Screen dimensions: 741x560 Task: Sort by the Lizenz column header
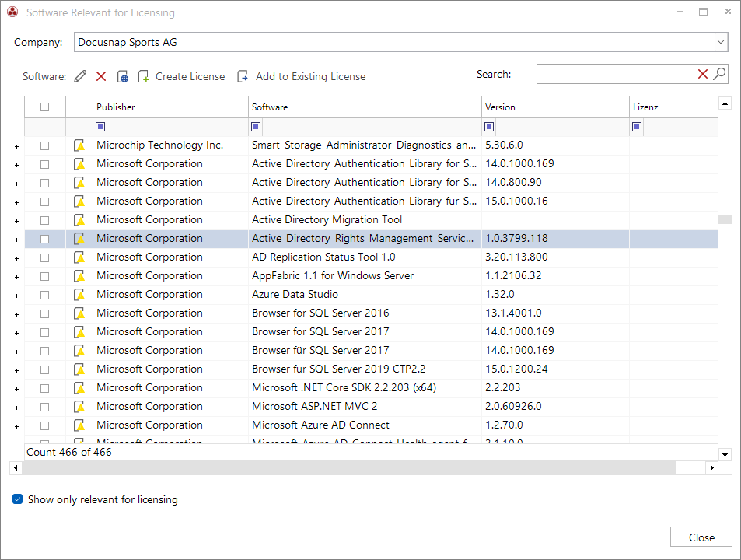click(x=674, y=107)
